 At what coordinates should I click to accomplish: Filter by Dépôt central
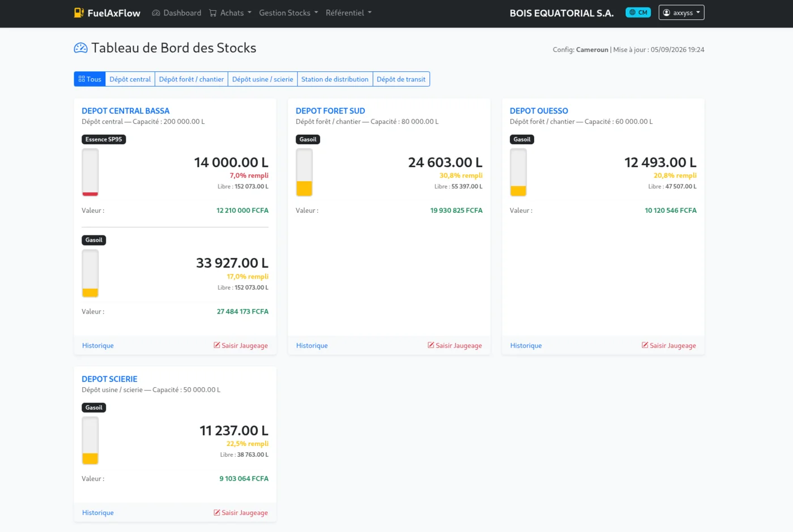[x=130, y=79]
